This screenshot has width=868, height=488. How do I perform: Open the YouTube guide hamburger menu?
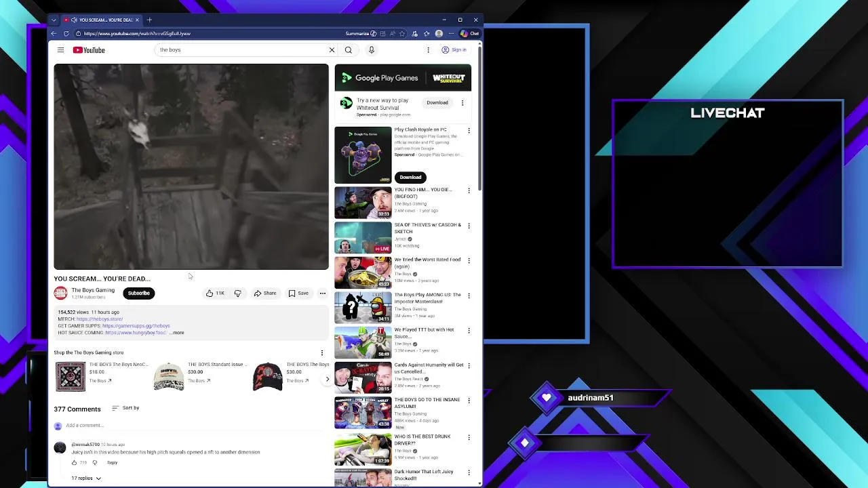coord(60,50)
